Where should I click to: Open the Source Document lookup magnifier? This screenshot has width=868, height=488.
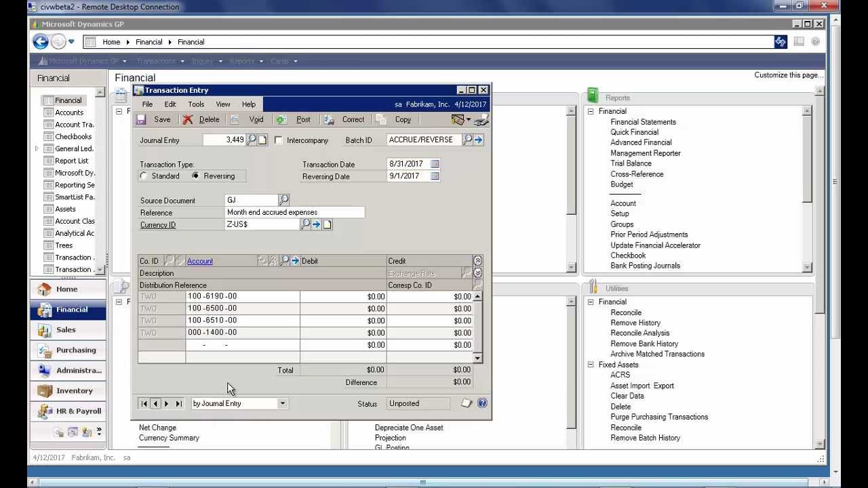tap(283, 200)
